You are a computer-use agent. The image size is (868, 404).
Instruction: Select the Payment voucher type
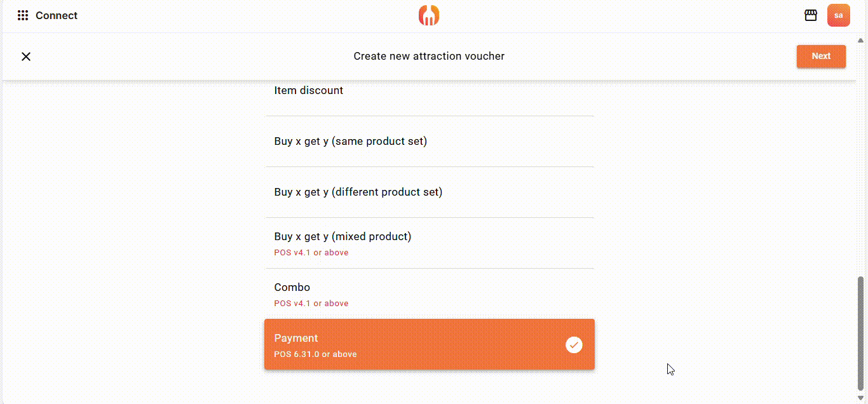(x=407, y=344)
